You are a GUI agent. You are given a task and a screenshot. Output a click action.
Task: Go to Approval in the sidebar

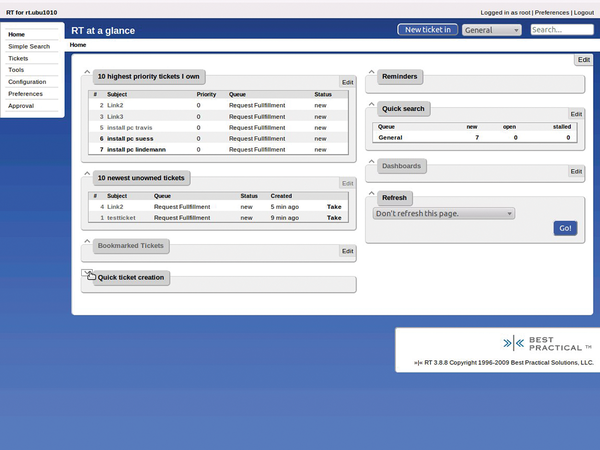pyautogui.click(x=21, y=105)
